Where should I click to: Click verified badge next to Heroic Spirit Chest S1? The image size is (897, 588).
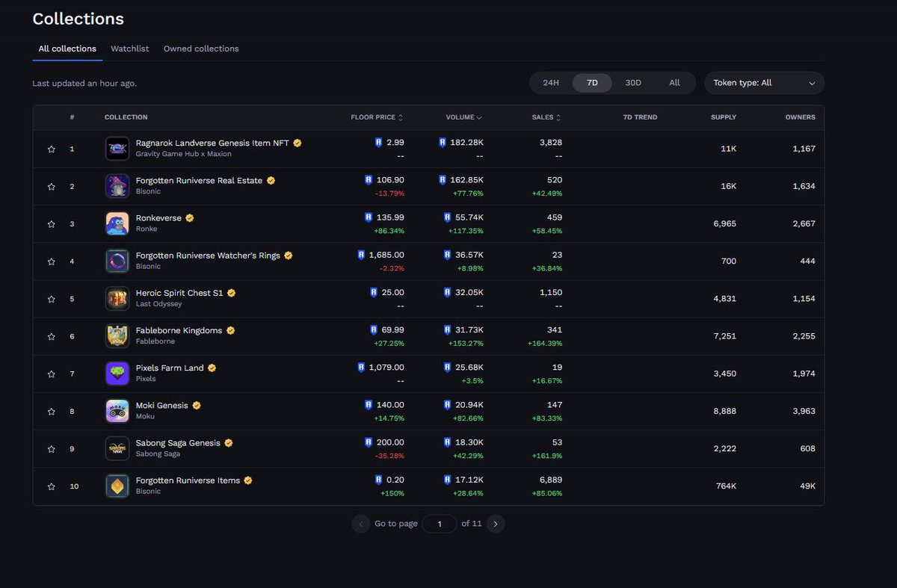coord(232,293)
